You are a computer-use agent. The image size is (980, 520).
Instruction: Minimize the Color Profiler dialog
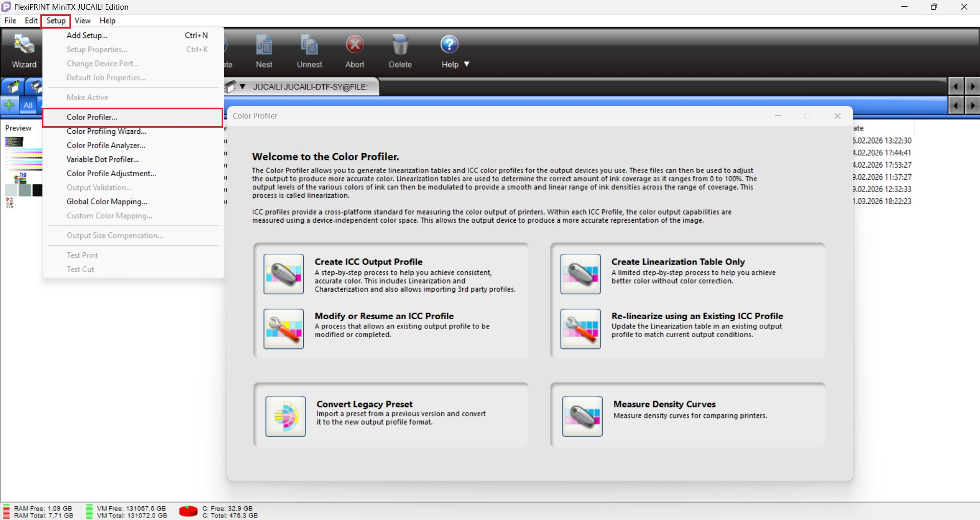tap(778, 116)
